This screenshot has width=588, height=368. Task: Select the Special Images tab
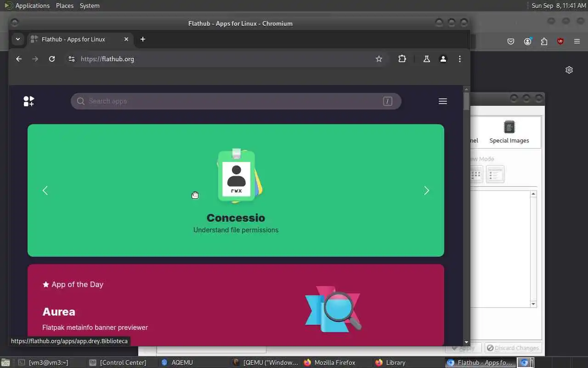pyautogui.click(x=509, y=132)
